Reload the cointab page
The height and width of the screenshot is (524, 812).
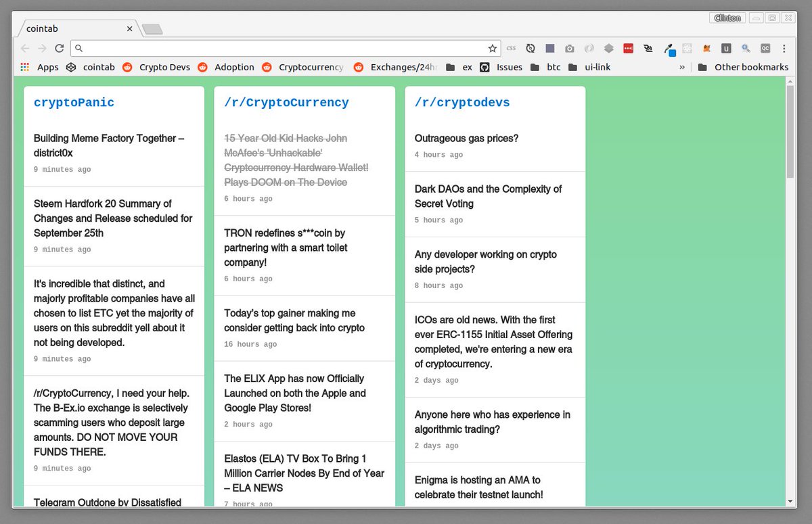(60, 48)
